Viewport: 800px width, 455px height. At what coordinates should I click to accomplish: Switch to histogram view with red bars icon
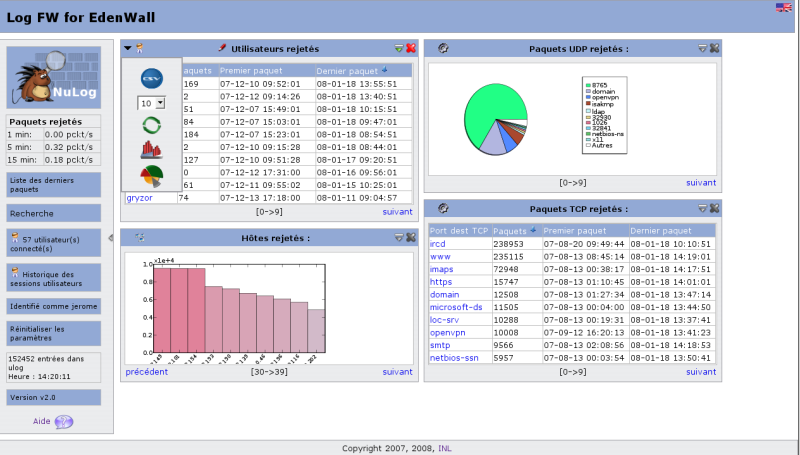(x=152, y=150)
